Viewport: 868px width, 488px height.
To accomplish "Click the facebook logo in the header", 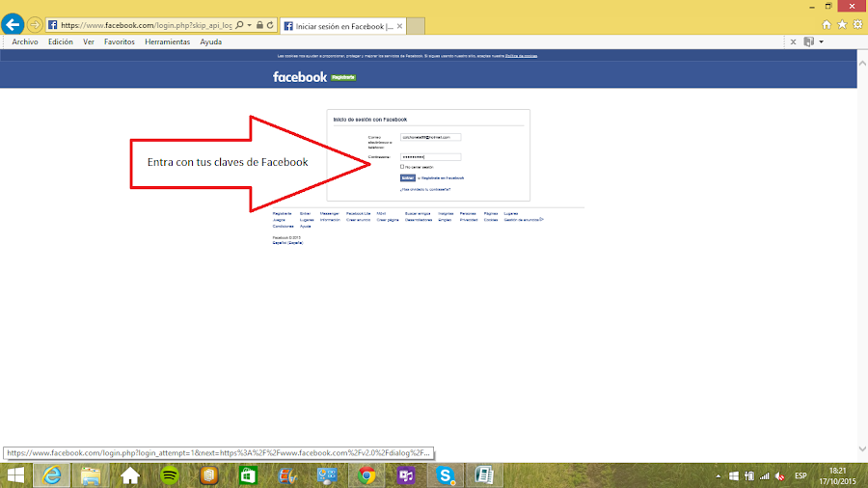I will tap(300, 77).
